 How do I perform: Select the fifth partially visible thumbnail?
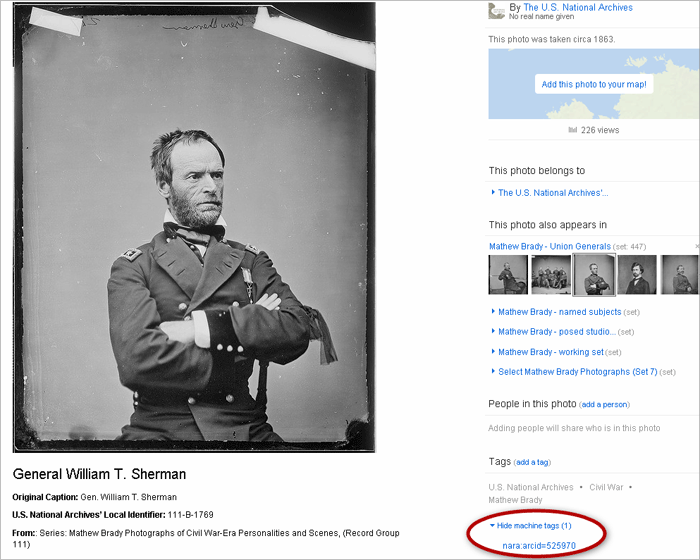click(x=679, y=275)
